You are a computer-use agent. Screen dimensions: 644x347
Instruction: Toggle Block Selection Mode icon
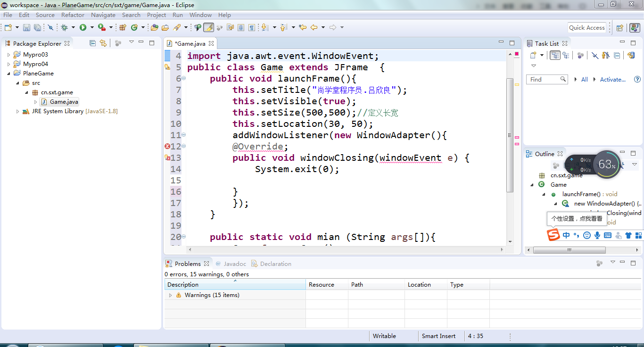241,27
